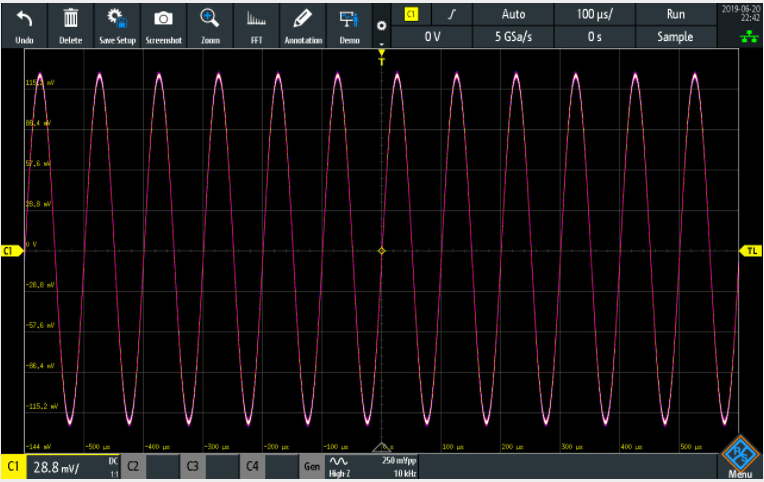This screenshot has width=764, height=482.
Task: Click the 57.6 mV axis label
Action: pos(40,163)
